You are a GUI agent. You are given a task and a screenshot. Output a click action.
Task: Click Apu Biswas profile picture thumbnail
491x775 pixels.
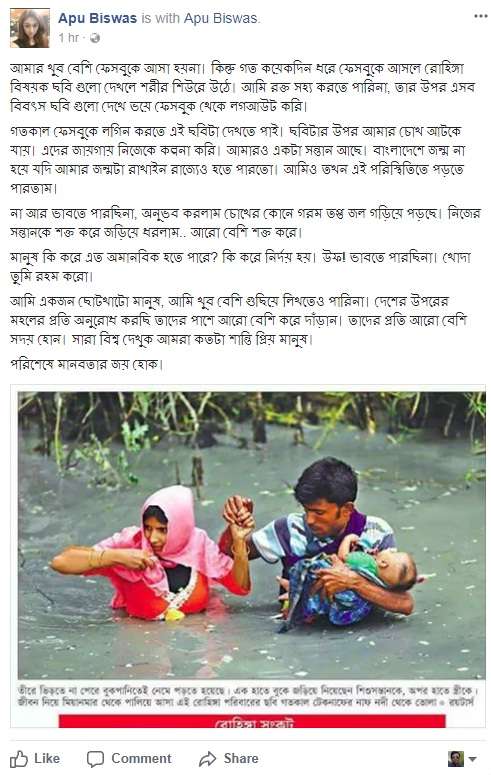(x=30, y=28)
